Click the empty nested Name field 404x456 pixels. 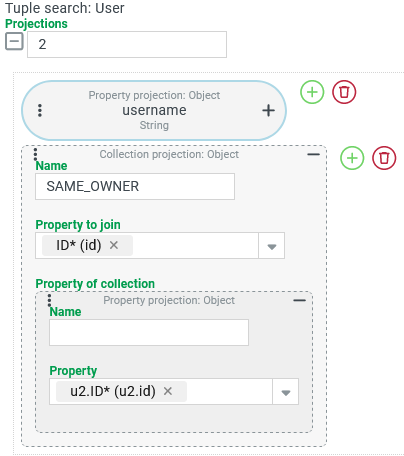click(149, 332)
